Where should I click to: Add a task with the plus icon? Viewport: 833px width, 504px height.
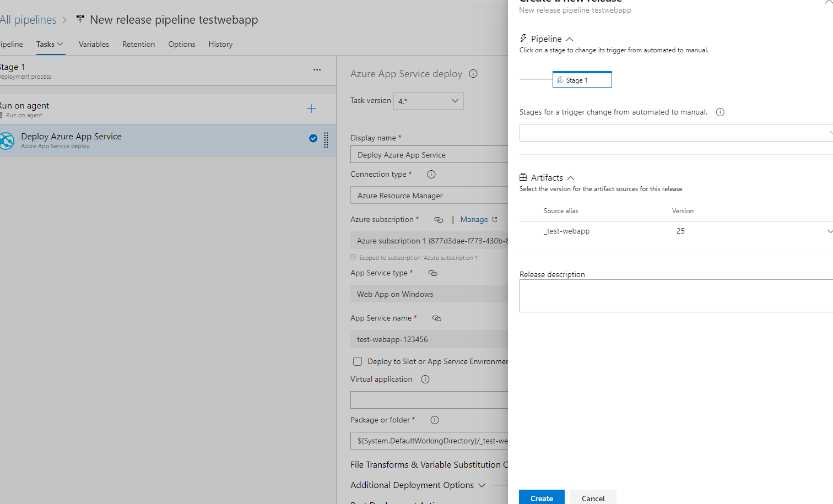(x=311, y=109)
